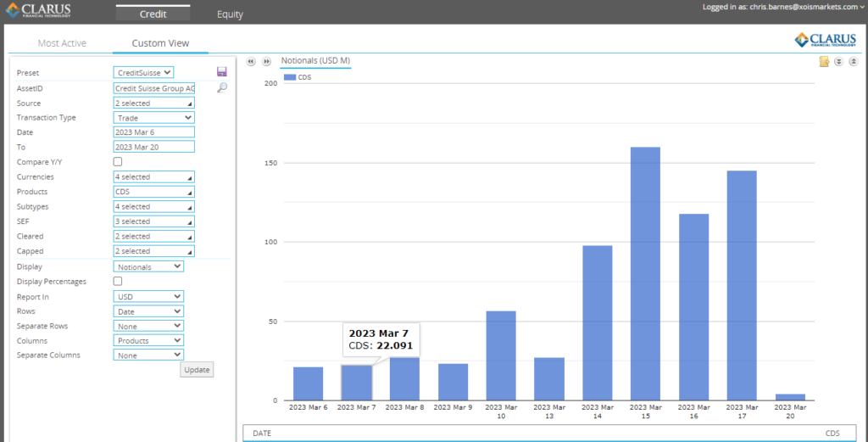Click the 2023 Mar 14 bar
The width and height of the screenshot is (868, 442).
pos(598,323)
